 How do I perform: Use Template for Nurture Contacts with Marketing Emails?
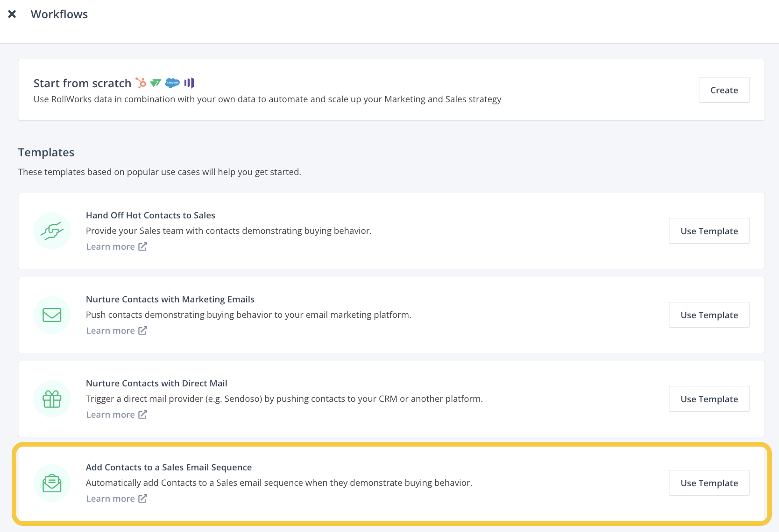(x=709, y=315)
